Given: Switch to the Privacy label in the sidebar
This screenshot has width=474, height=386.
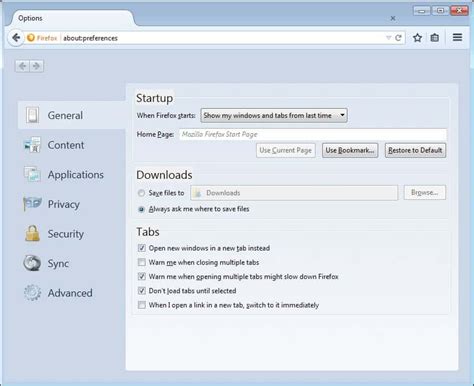Looking at the screenshot, I should pos(64,204).
